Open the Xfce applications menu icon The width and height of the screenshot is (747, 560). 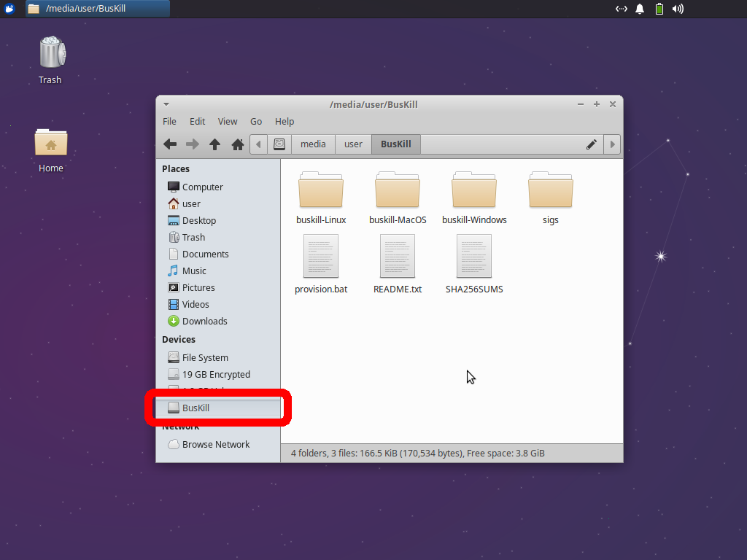coord(9,9)
